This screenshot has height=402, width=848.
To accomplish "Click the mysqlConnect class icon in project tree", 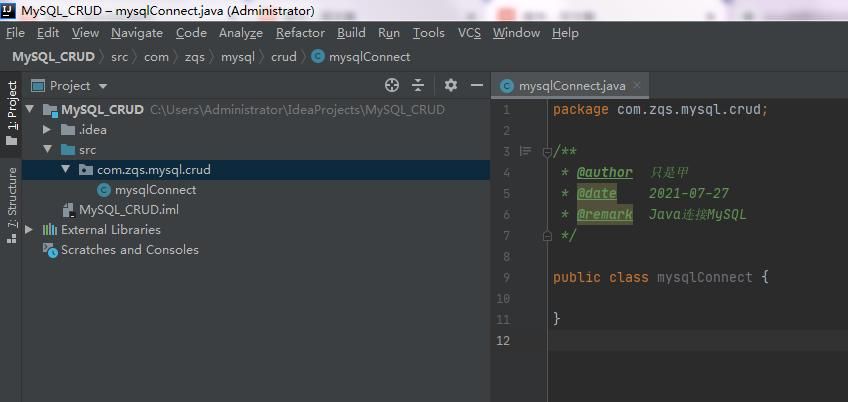I will [104, 190].
